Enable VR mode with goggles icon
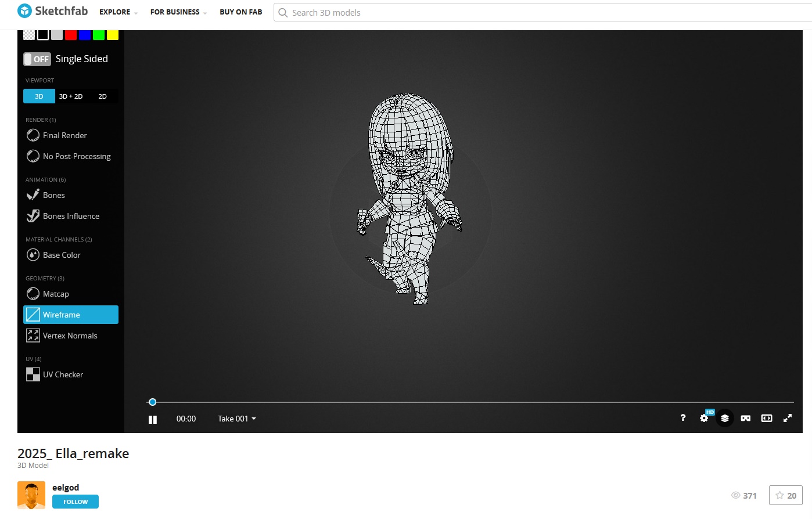This screenshot has width=812, height=519. pos(746,418)
